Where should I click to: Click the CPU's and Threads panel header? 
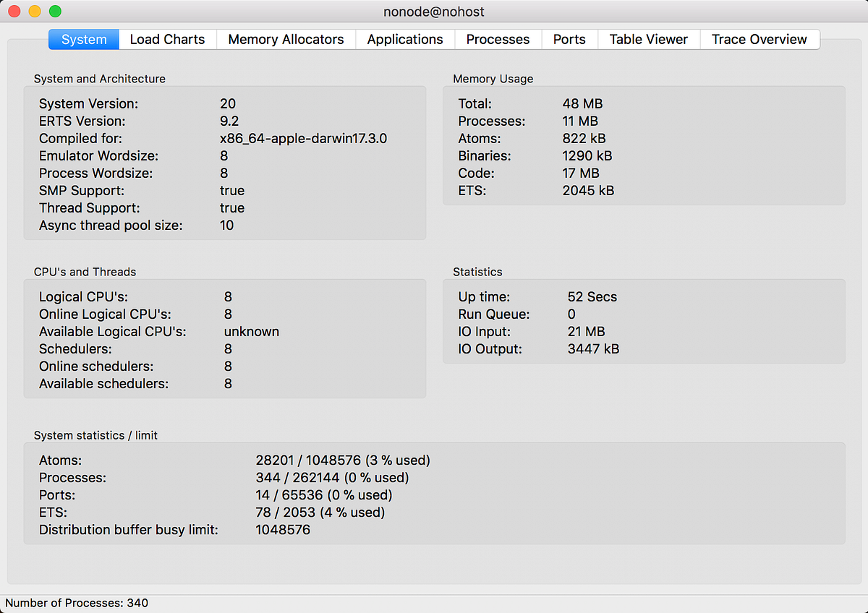(85, 272)
